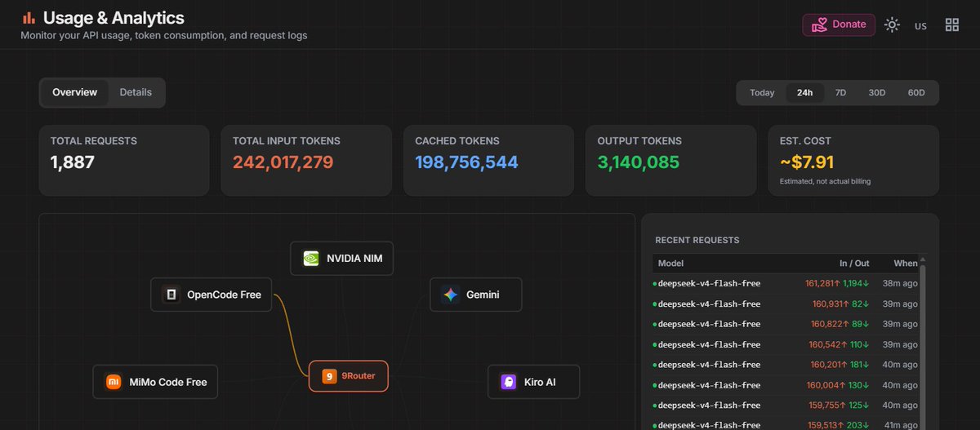The image size is (980, 430).
Task: Click the request with 160,931 input tokens
Action: [x=786, y=304]
